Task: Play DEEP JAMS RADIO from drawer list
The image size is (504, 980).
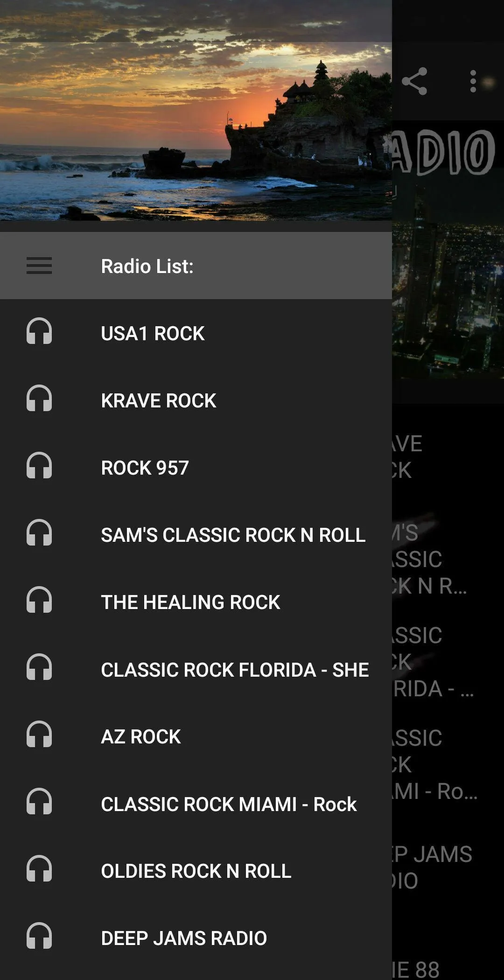Action: [x=196, y=938]
